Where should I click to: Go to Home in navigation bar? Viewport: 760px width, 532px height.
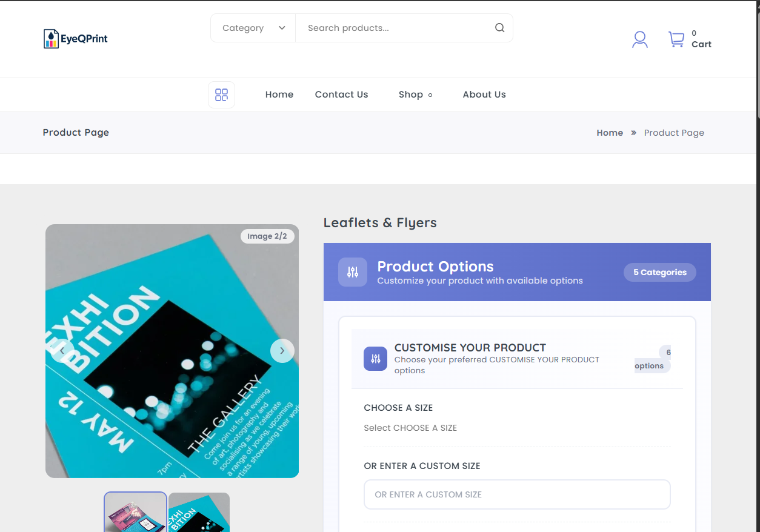pos(279,95)
